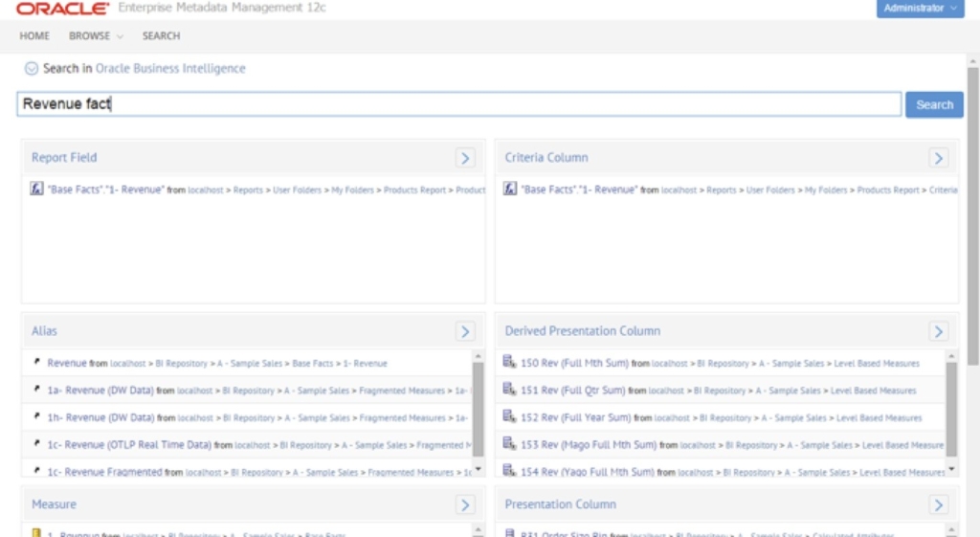Viewport: 980px width, 537px height.
Task: Open the BROWSE menu
Action: tap(96, 35)
